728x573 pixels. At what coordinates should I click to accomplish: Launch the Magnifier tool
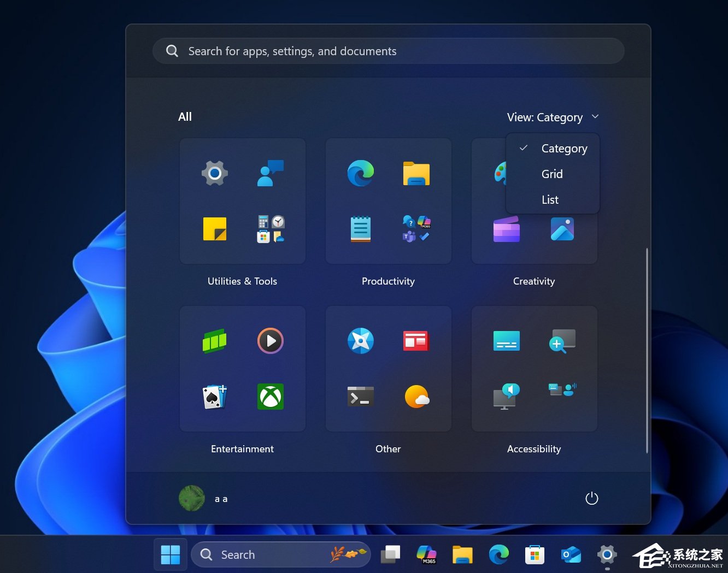562,341
